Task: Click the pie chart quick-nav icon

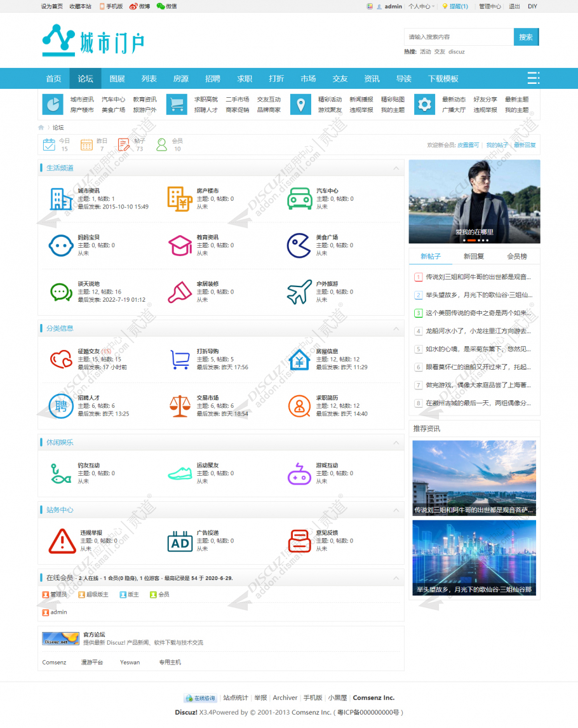Action: tap(53, 104)
